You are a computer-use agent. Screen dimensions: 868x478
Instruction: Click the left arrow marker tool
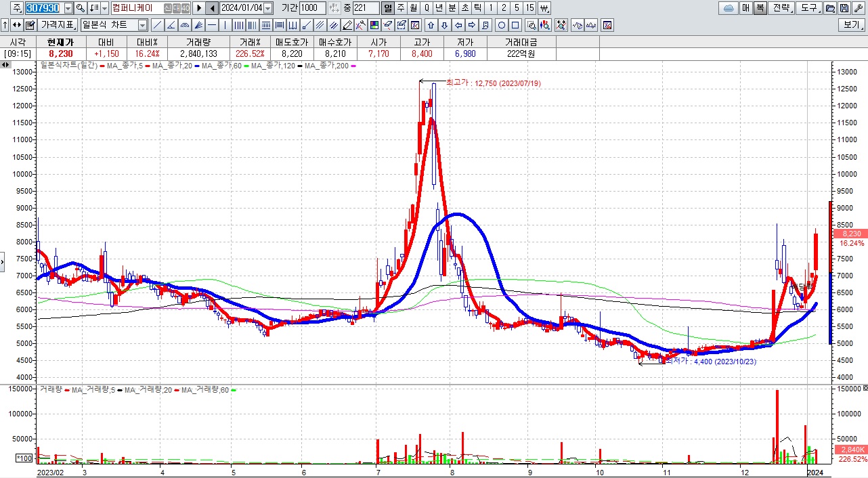[x=458, y=25]
